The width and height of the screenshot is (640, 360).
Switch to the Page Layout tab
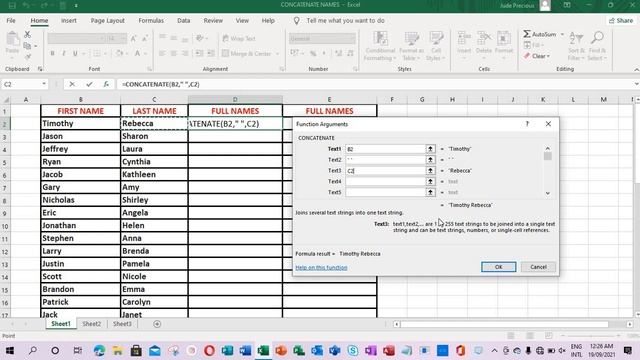[x=107, y=20]
